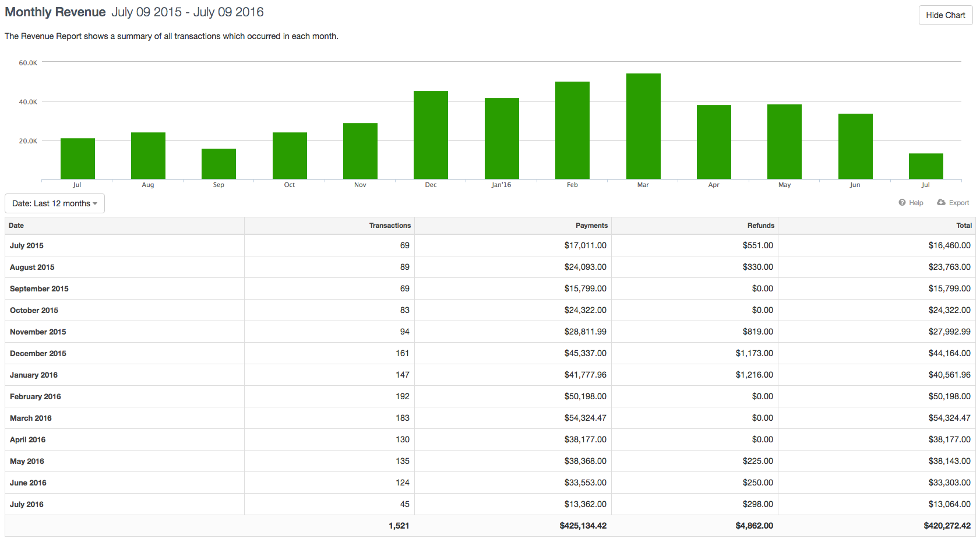Click payments value $28,811.99
The width and height of the screenshot is (980, 549).
(x=585, y=332)
